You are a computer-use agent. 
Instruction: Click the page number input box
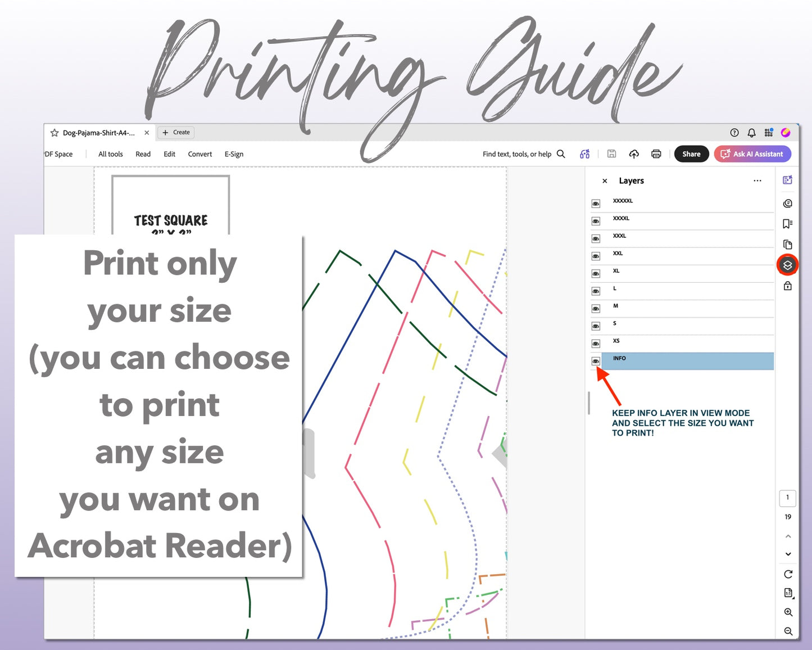point(787,498)
